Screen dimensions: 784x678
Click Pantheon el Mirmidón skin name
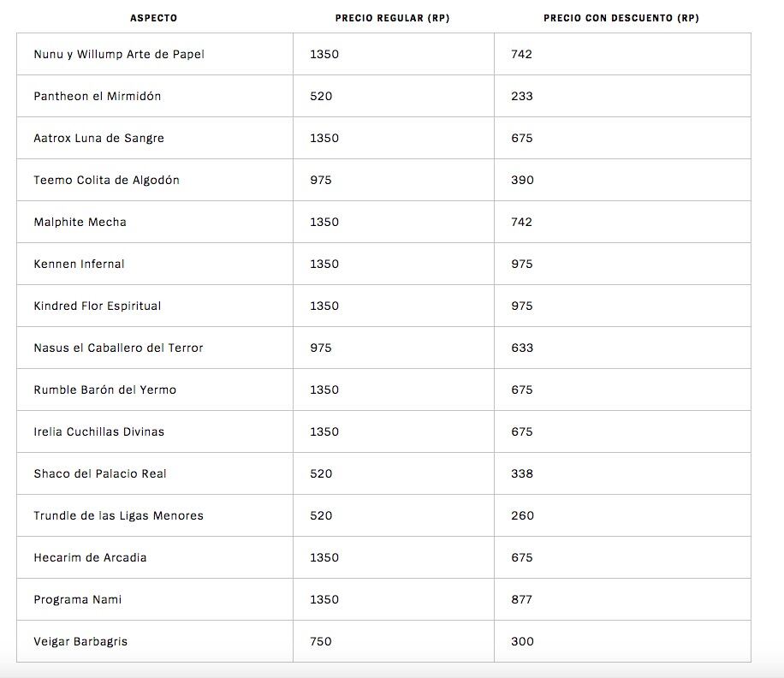[x=98, y=96]
